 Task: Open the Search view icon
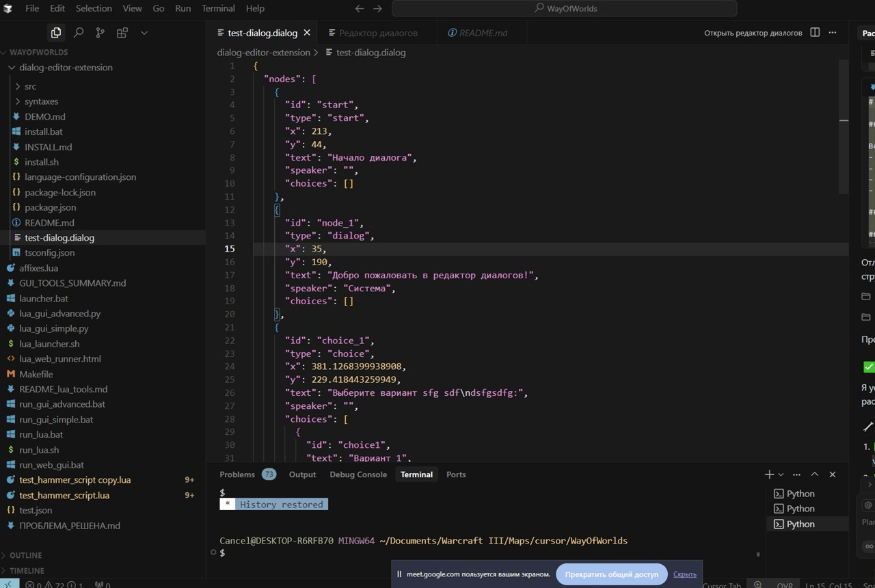click(79, 33)
